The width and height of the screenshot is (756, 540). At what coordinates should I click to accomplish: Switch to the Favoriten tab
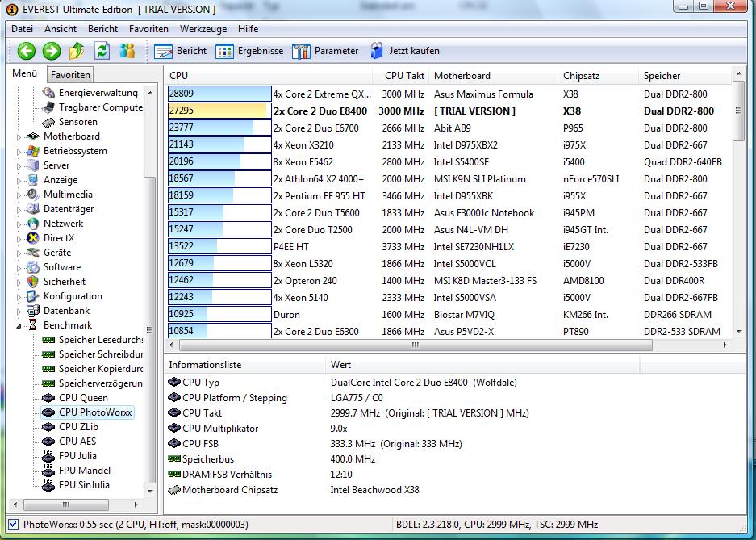tap(70, 75)
